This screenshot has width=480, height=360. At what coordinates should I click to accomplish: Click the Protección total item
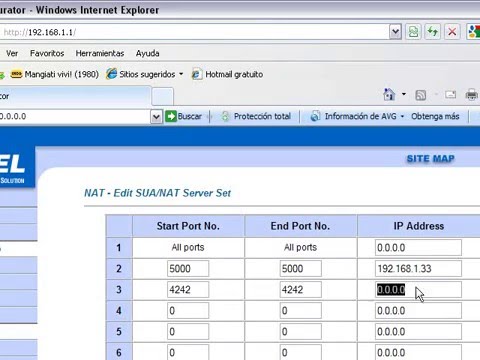pyautogui.click(x=256, y=116)
